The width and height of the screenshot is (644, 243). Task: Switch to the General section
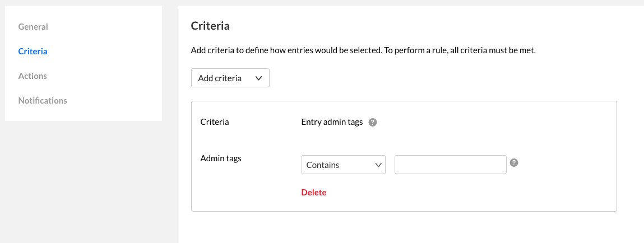(33, 27)
